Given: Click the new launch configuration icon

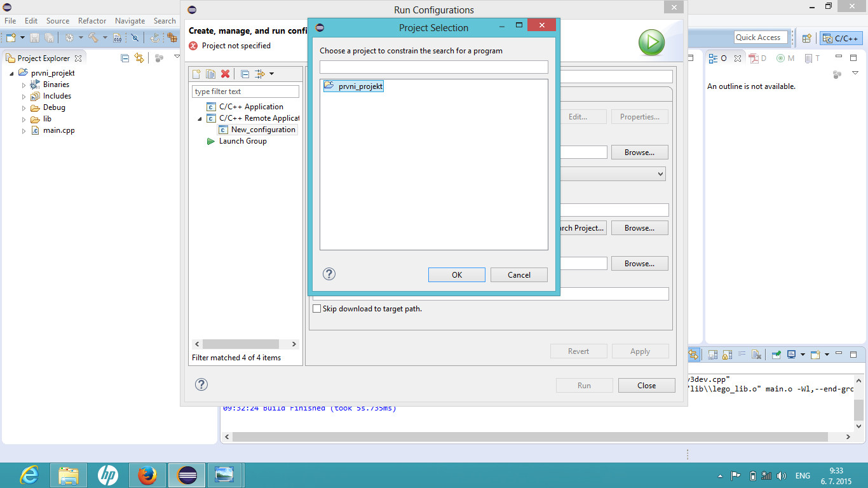Looking at the screenshot, I should pyautogui.click(x=197, y=74).
